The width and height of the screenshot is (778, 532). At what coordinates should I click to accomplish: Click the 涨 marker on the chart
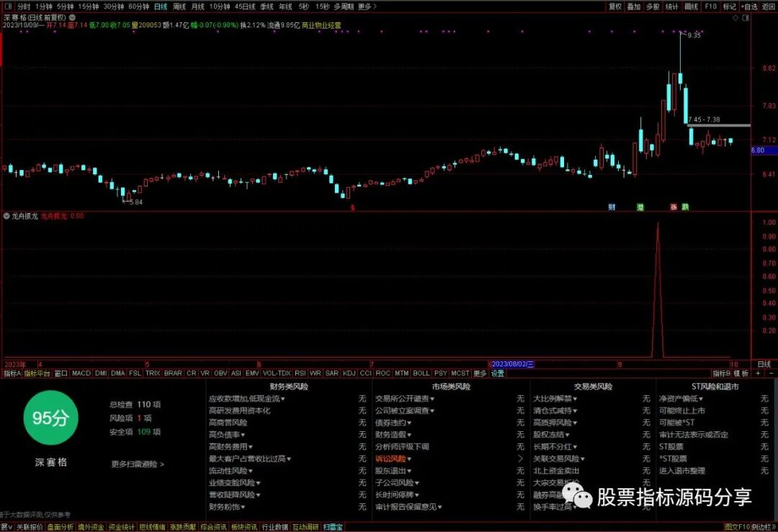(674, 207)
